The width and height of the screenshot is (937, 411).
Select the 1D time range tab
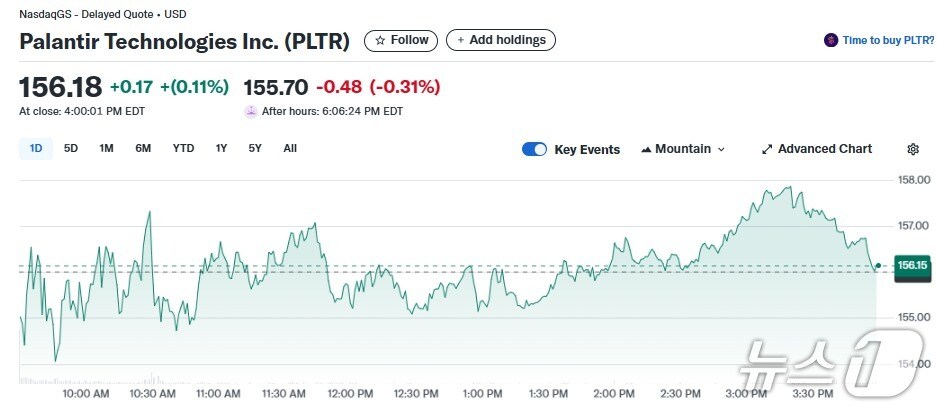click(x=36, y=148)
